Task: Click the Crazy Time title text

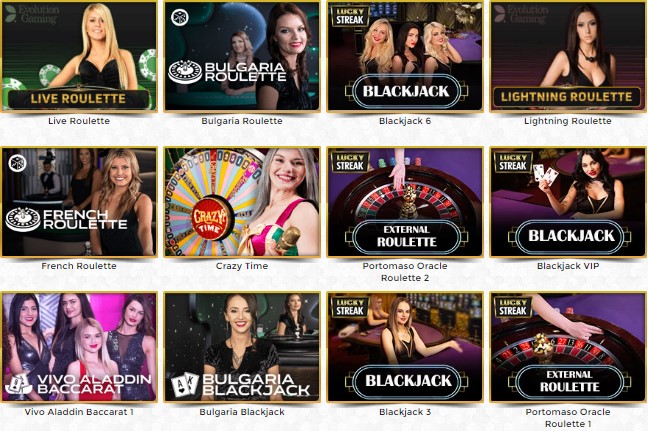Action: (242, 266)
